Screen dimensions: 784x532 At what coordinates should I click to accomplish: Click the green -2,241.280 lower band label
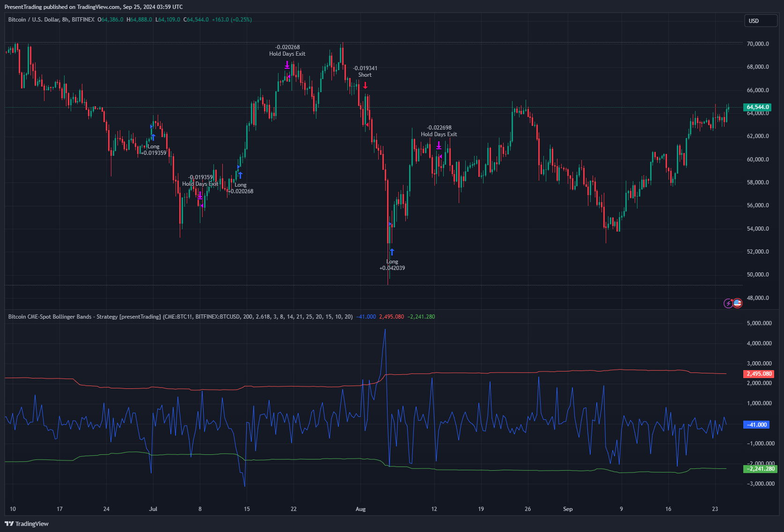(760, 469)
